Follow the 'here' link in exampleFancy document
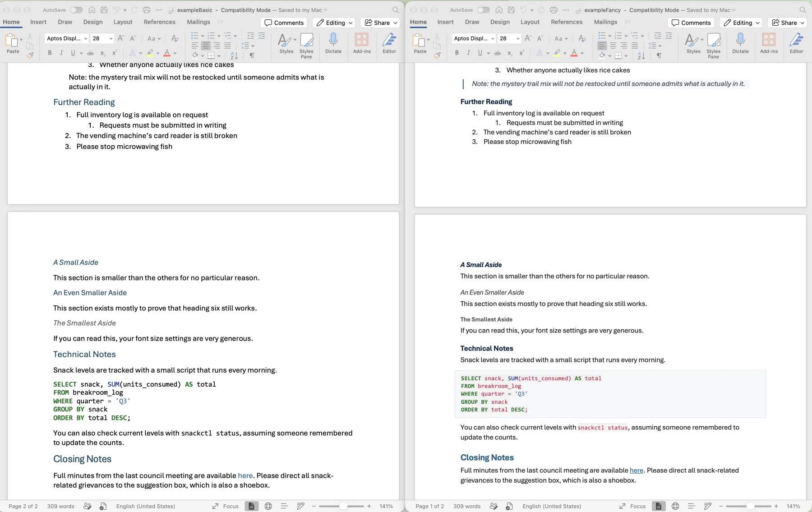812x512 pixels. pos(637,470)
